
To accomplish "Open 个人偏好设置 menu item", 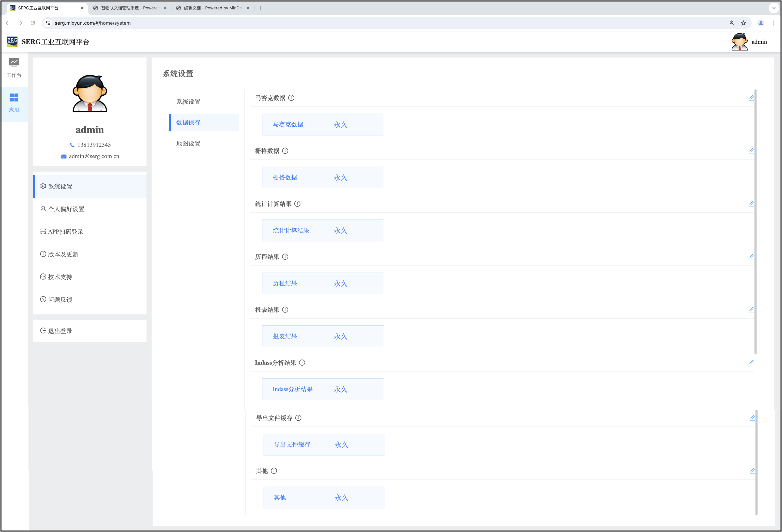I will [66, 209].
